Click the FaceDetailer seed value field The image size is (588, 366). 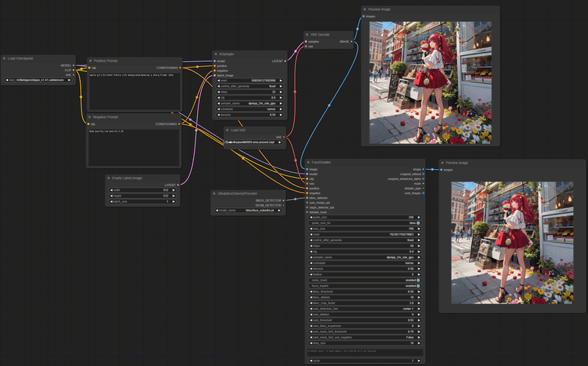click(x=365, y=234)
